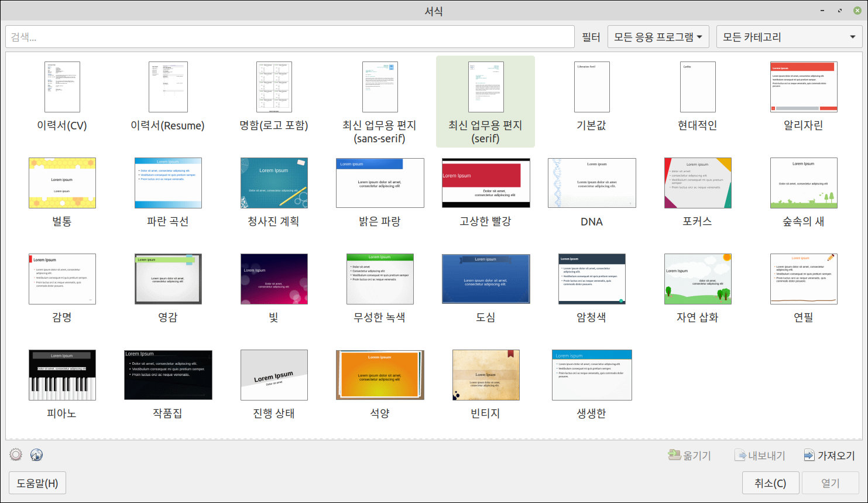
Task: Select the 이력서(CV) template
Action: click(62, 97)
